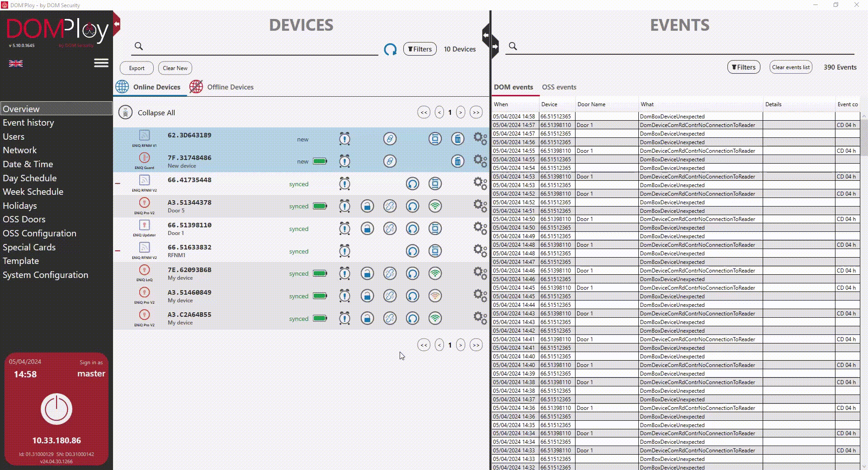Click alarm clock icon for device 62.3D643189
Screen dimensions: 868x470
pos(344,139)
